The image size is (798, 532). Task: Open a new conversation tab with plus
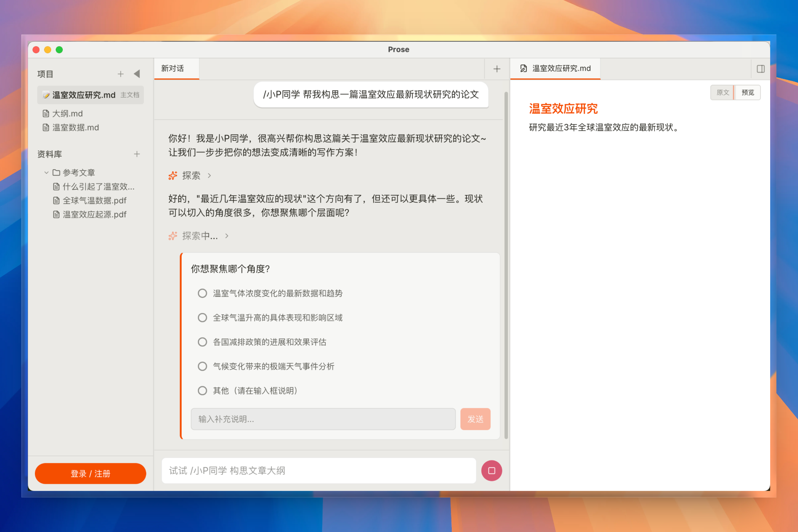tap(497, 69)
